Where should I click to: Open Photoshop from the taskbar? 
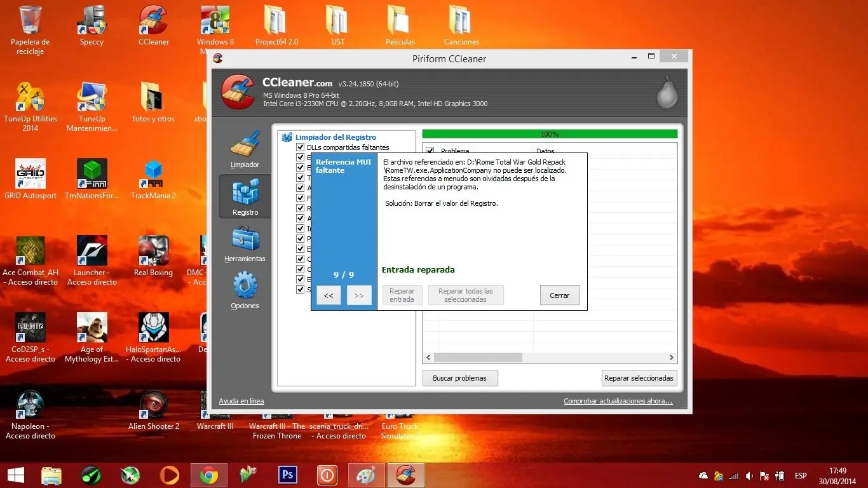pos(288,474)
